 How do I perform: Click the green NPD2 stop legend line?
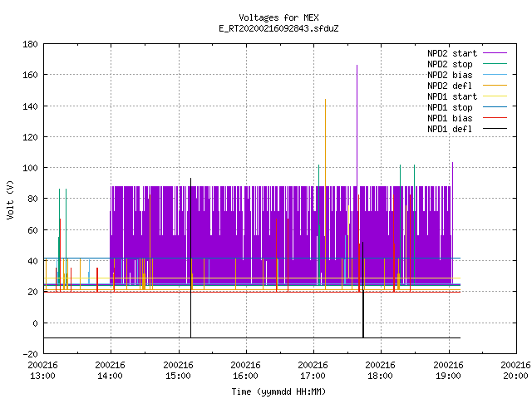coord(495,64)
